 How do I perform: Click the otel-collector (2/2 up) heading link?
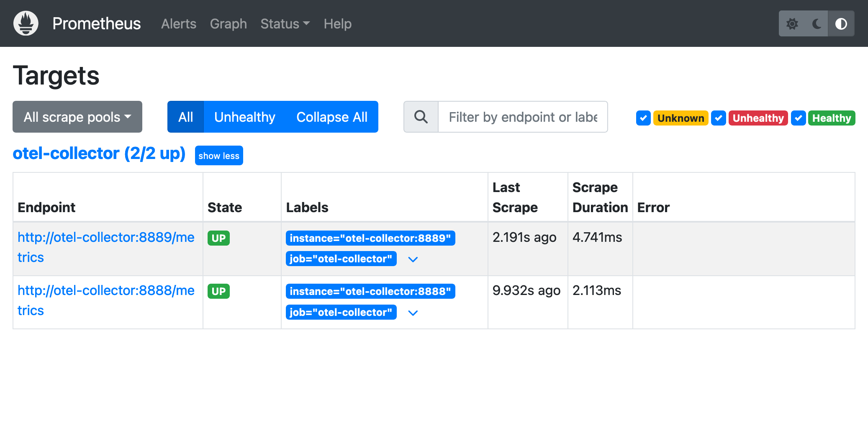tap(99, 154)
